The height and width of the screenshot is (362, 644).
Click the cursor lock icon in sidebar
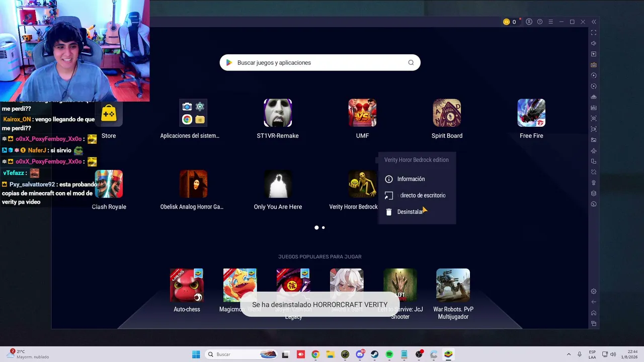point(594,54)
